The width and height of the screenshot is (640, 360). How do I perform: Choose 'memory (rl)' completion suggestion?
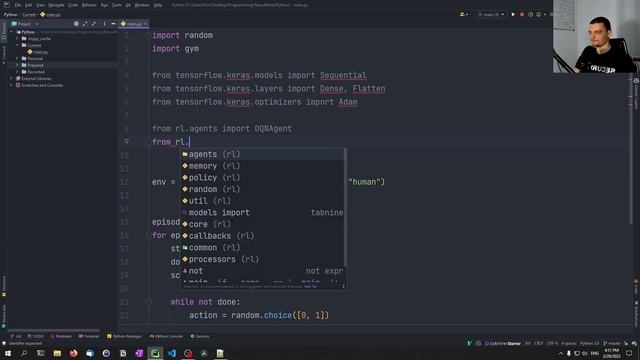[x=262, y=166]
